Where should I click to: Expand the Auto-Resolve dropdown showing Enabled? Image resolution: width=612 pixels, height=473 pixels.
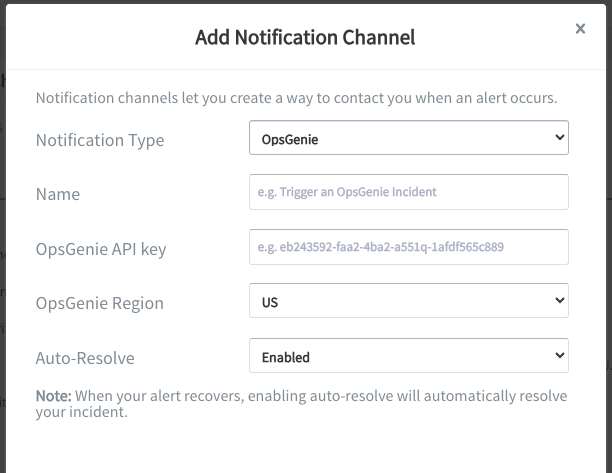[x=409, y=356]
